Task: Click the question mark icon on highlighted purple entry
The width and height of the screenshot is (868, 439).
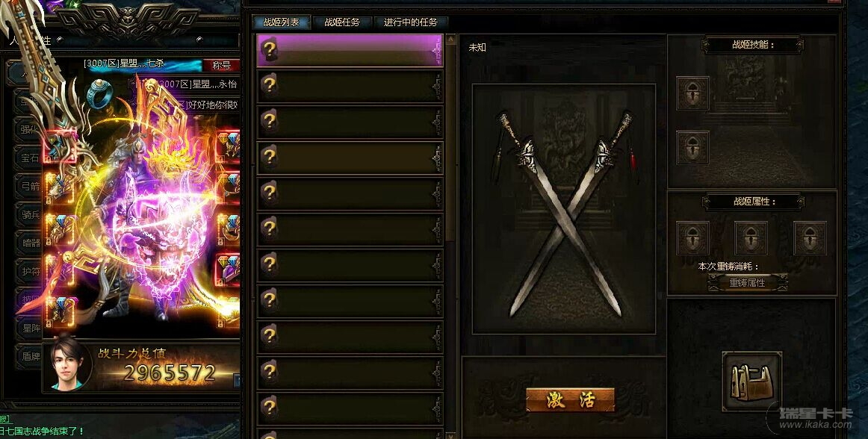Action: [270, 49]
